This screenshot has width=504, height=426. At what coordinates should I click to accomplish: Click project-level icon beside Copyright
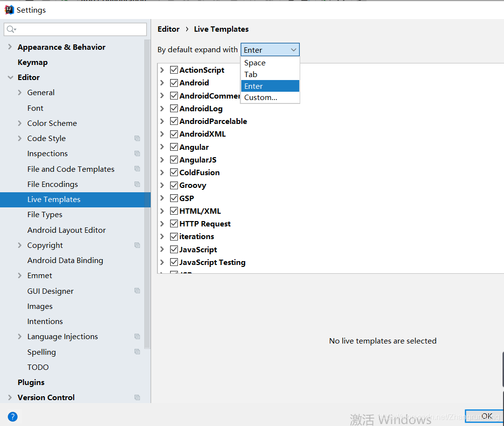[137, 245]
